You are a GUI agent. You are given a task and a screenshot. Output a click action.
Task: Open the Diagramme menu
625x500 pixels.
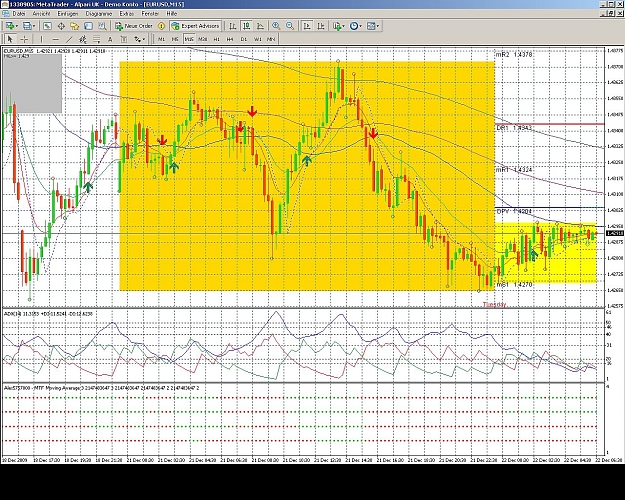tap(99, 14)
